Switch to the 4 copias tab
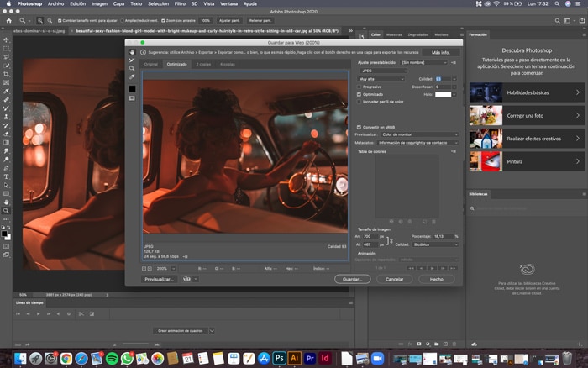 click(228, 64)
